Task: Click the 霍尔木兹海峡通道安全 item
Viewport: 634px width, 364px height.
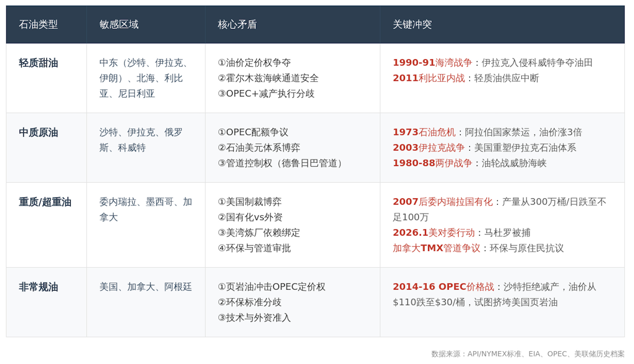Action: click(x=268, y=78)
